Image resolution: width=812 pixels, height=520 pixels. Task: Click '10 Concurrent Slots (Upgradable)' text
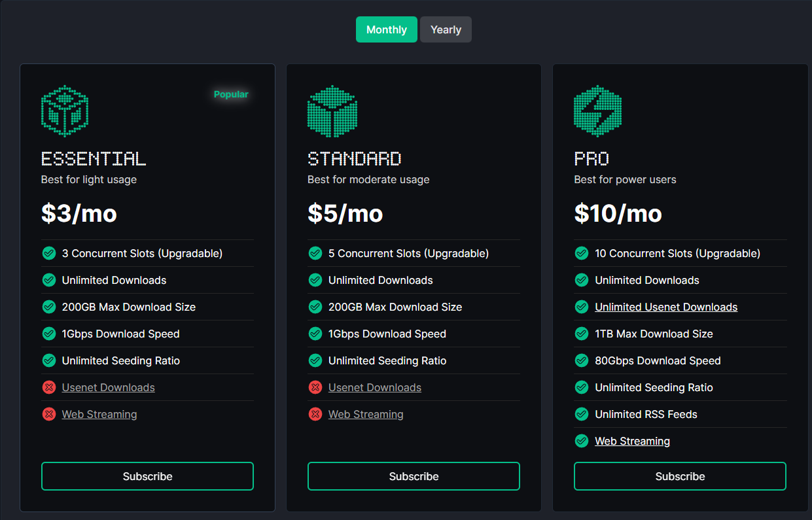click(677, 253)
